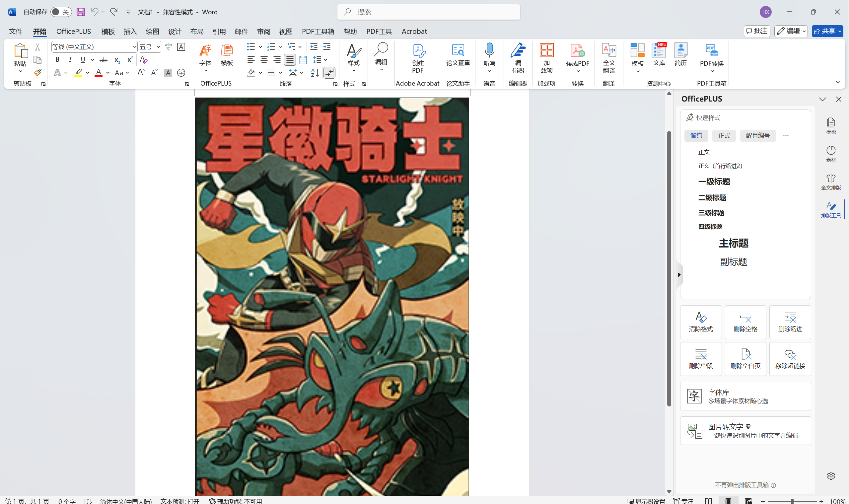Viewport: 849px width, 504px height.
Task: Switch to the Insert ribbon tab
Action: [x=130, y=31]
